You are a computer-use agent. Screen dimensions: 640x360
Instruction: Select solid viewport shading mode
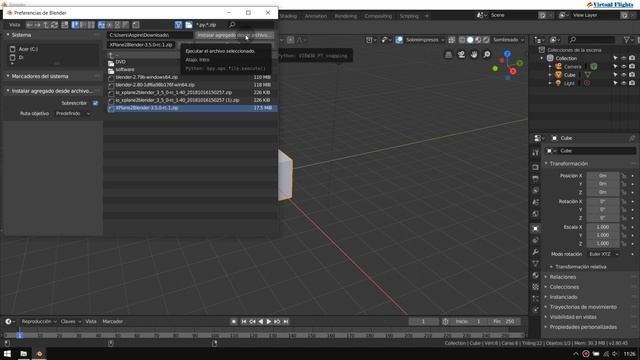point(470,40)
